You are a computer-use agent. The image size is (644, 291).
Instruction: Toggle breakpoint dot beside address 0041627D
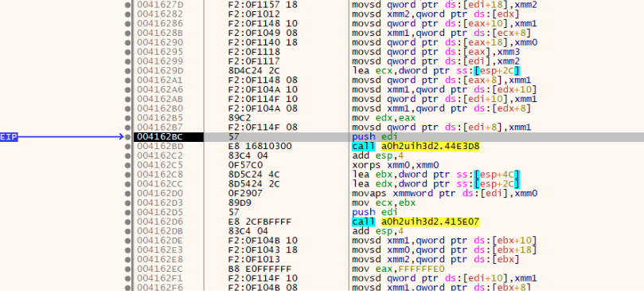[x=127, y=5]
